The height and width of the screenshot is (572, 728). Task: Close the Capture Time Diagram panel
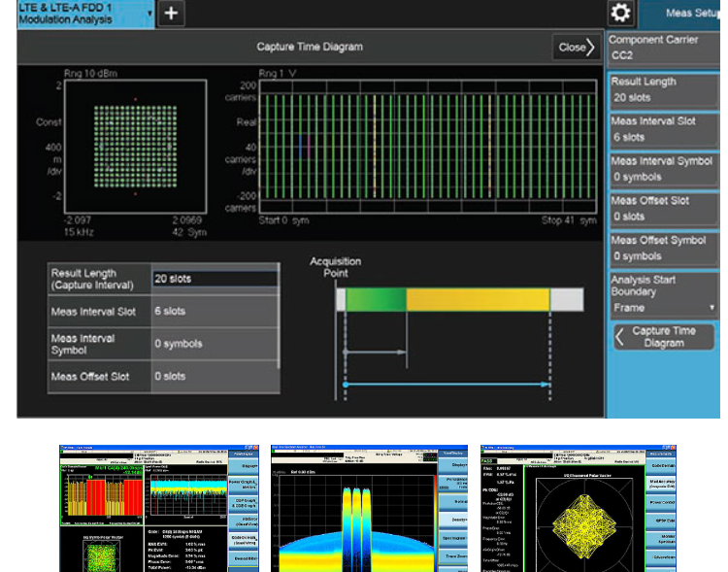(x=577, y=47)
